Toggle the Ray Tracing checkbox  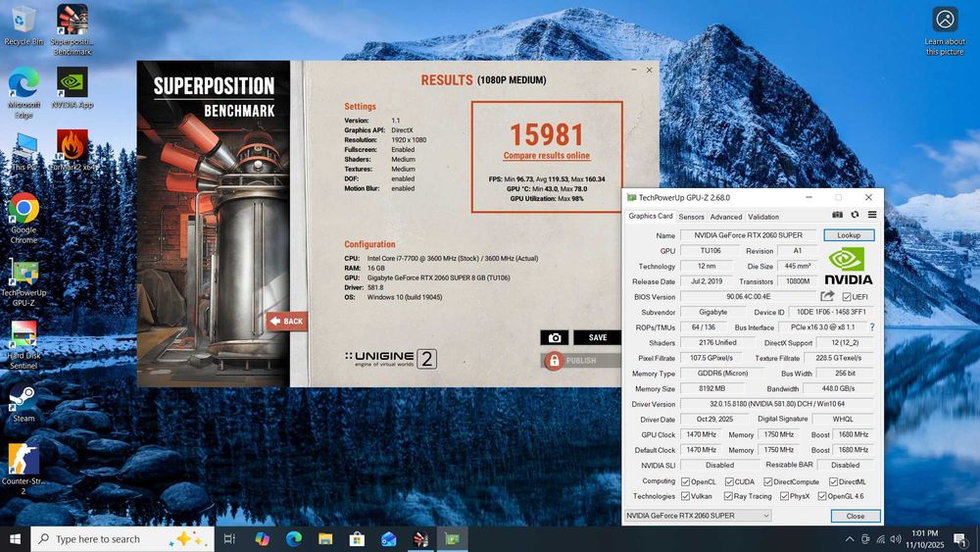point(730,496)
